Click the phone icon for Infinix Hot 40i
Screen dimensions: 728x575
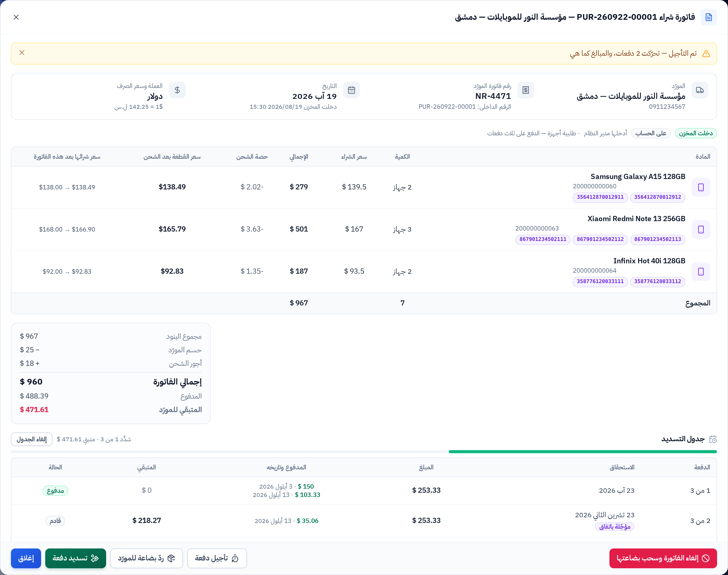[701, 271]
